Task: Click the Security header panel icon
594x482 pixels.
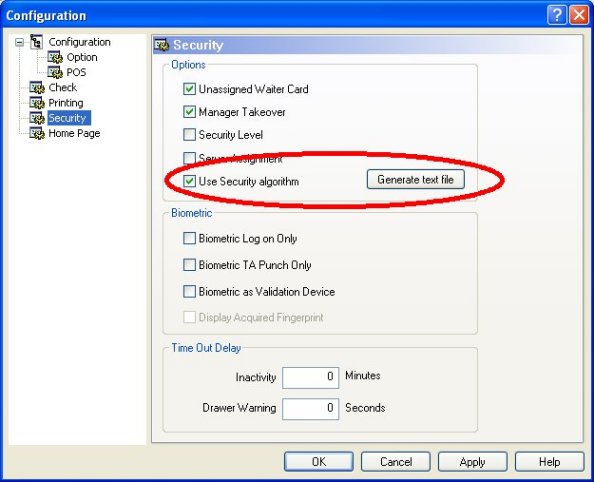Action: click(162, 45)
